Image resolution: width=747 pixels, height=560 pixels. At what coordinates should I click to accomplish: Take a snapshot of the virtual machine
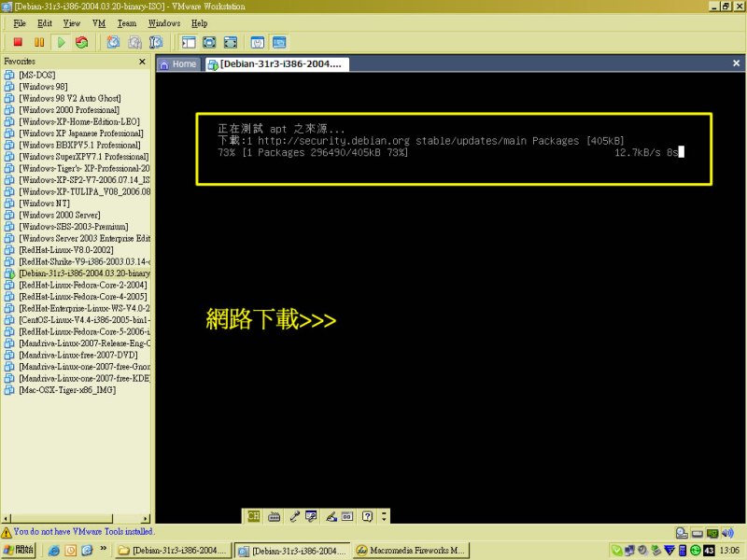click(x=113, y=42)
